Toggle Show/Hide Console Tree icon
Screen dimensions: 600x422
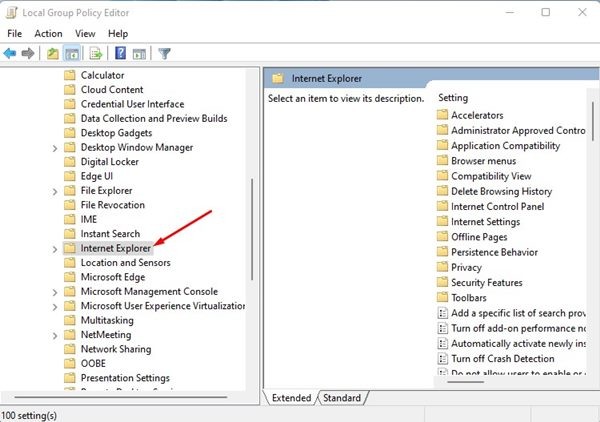coord(72,54)
